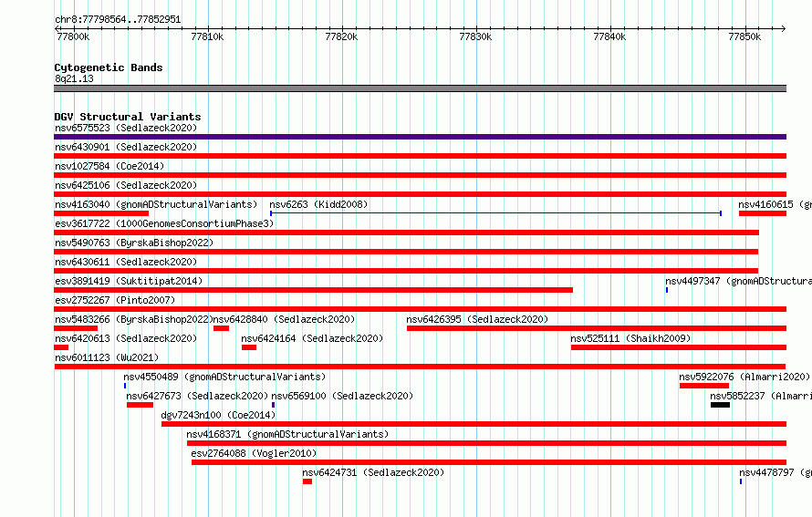This screenshot has height=517, width=812.
Task: Click the nsv6428840 (Sedlazeck2020) label
Action: pyautogui.click(x=284, y=319)
